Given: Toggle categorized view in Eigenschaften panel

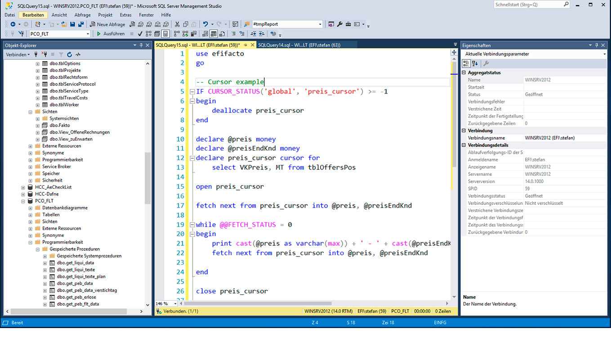Looking at the screenshot, I should [x=467, y=63].
